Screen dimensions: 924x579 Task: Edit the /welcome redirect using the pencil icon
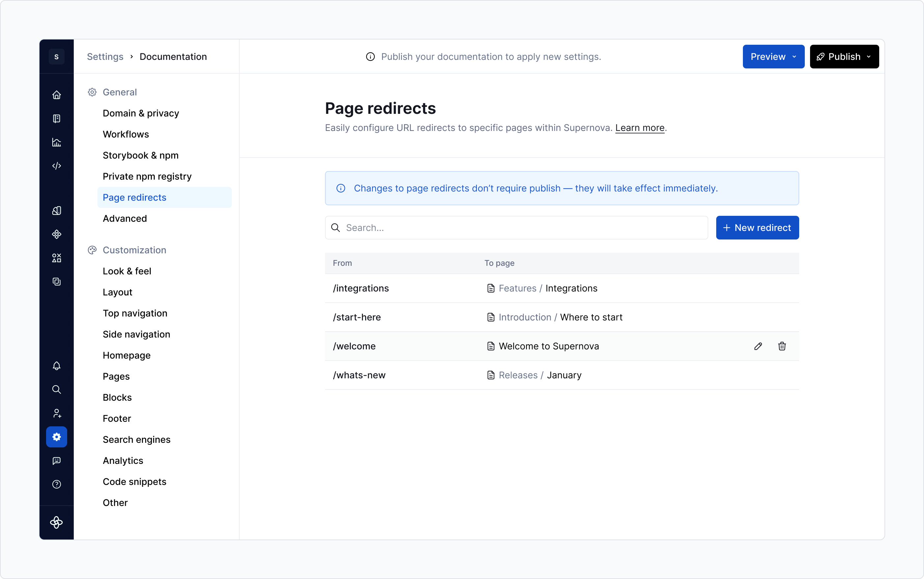(758, 346)
